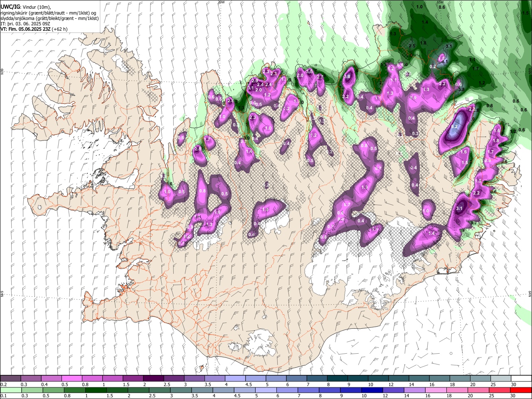Click the 'UWC/IG' title text

click(x=10, y=7)
